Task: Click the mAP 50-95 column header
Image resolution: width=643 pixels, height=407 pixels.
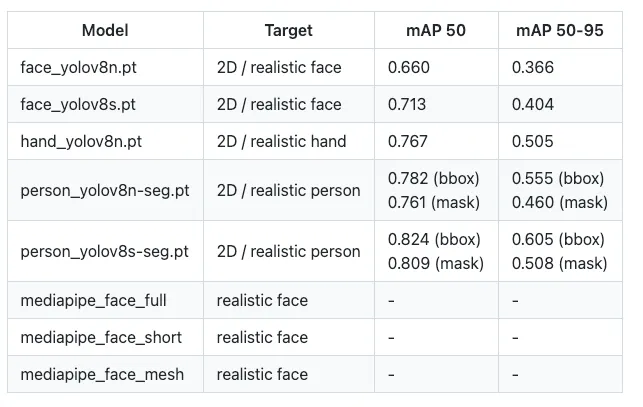Action: tap(560, 31)
